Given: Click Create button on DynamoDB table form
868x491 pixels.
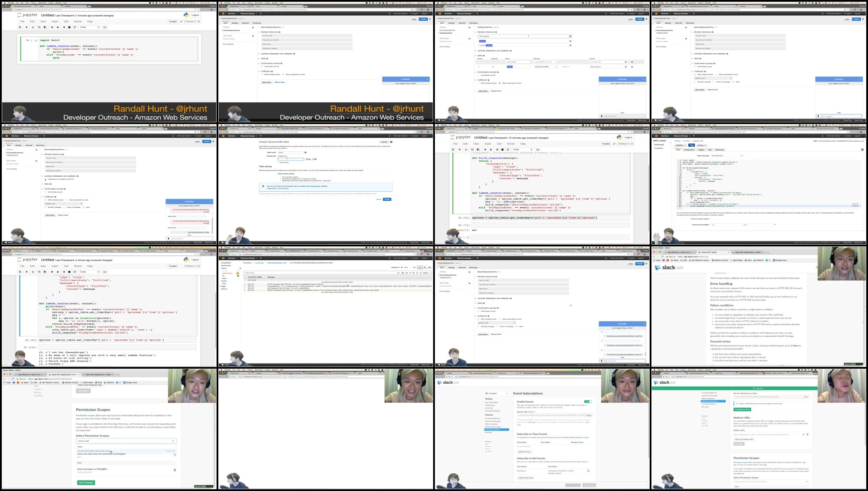Looking at the screenshot, I should (387, 199).
